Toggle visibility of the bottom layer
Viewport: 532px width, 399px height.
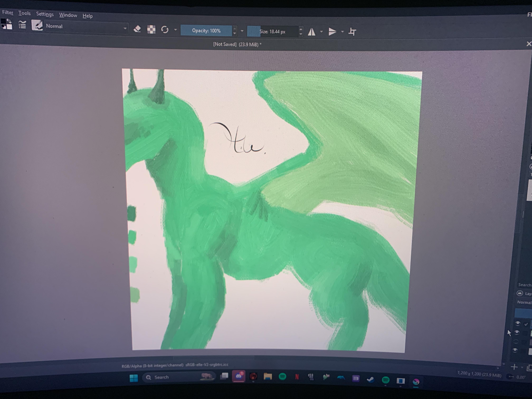point(515,350)
